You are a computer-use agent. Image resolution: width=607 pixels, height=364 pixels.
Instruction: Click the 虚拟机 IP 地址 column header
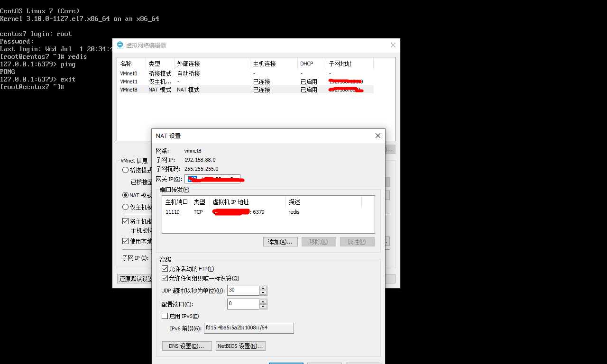point(248,202)
